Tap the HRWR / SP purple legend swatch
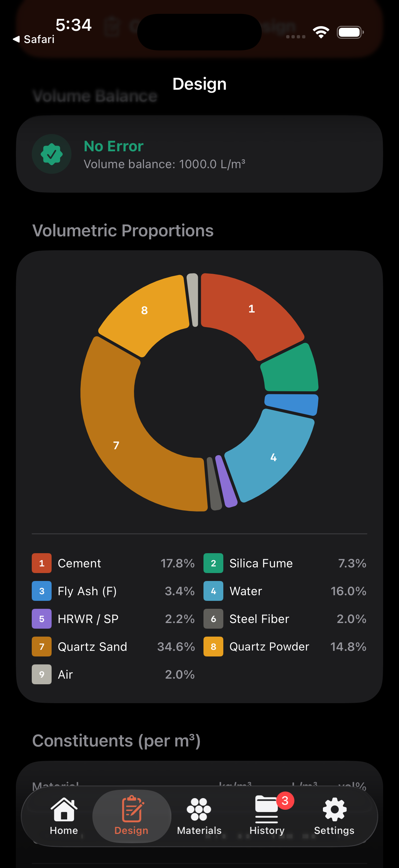This screenshot has height=868, width=399. (42, 619)
